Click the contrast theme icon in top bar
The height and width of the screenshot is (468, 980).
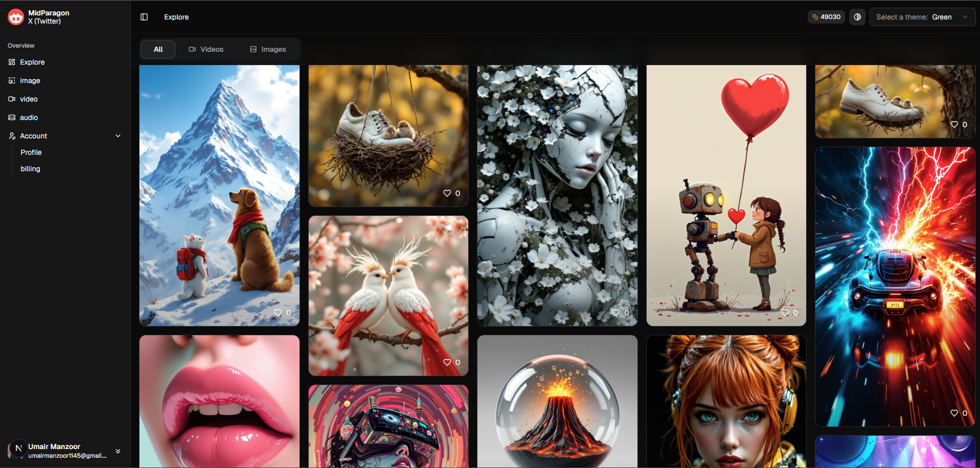(x=857, y=16)
